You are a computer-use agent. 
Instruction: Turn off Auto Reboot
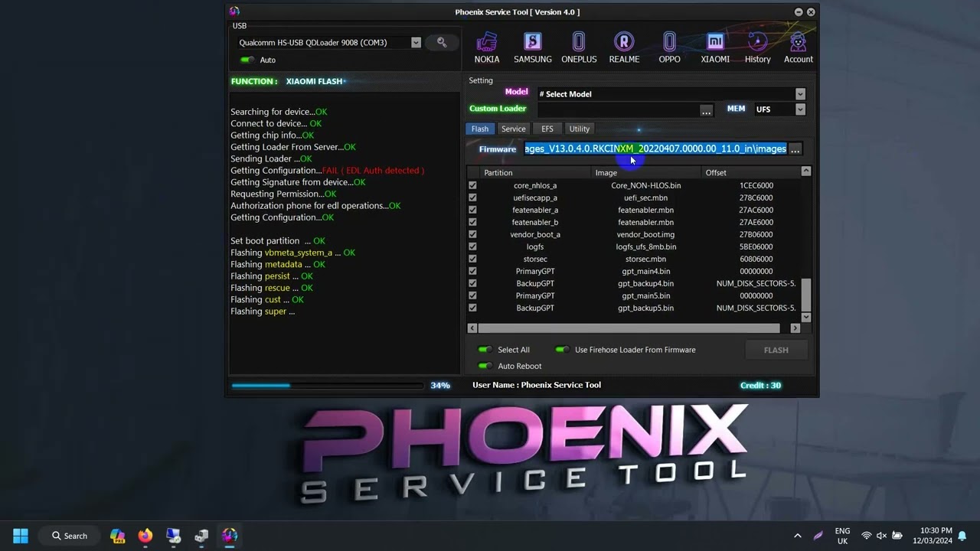(x=485, y=366)
